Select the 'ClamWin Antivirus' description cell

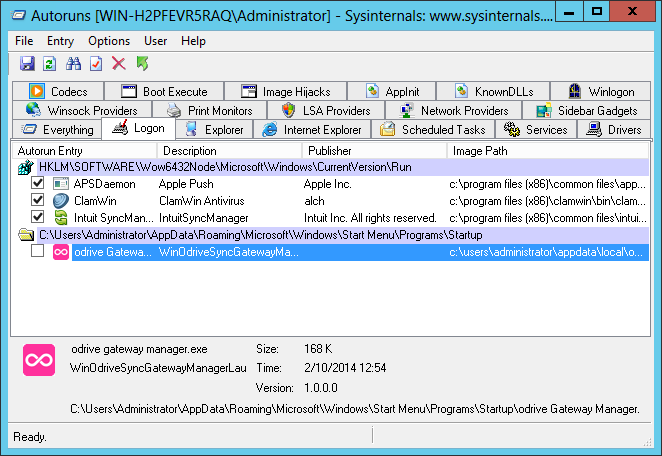point(202,201)
